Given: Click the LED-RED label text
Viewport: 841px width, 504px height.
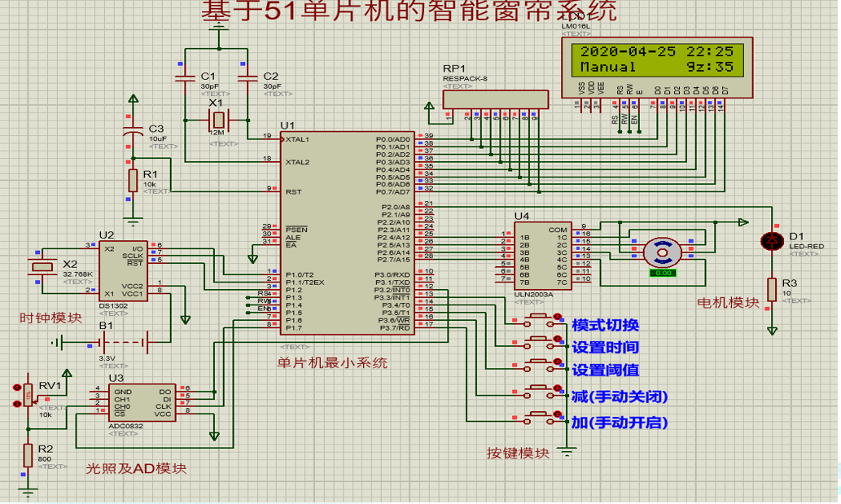Looking at the screenshot, I should 806,246.
